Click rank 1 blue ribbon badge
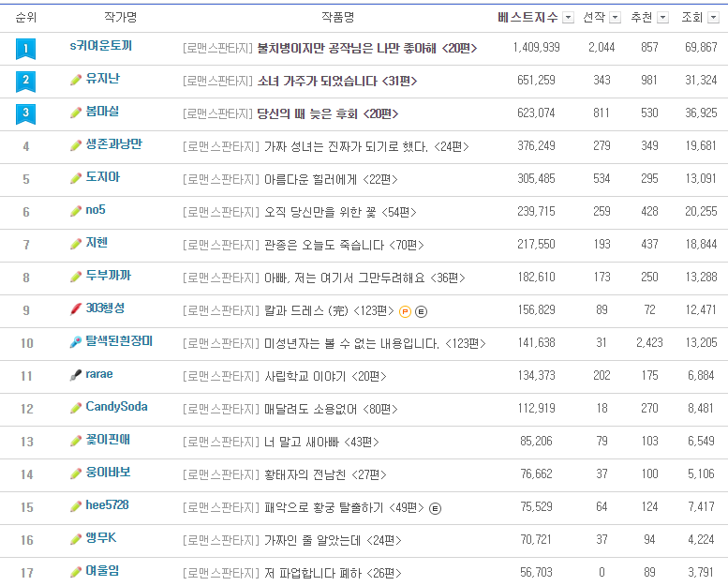 pyautogui.click(x=25, y=49)
